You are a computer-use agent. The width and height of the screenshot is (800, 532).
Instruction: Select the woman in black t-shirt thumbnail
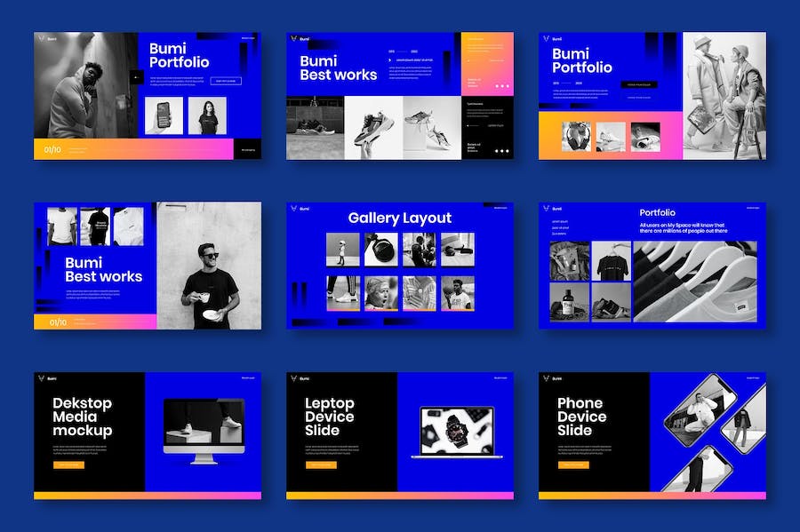pyautogui.click(x=206, y=115)
